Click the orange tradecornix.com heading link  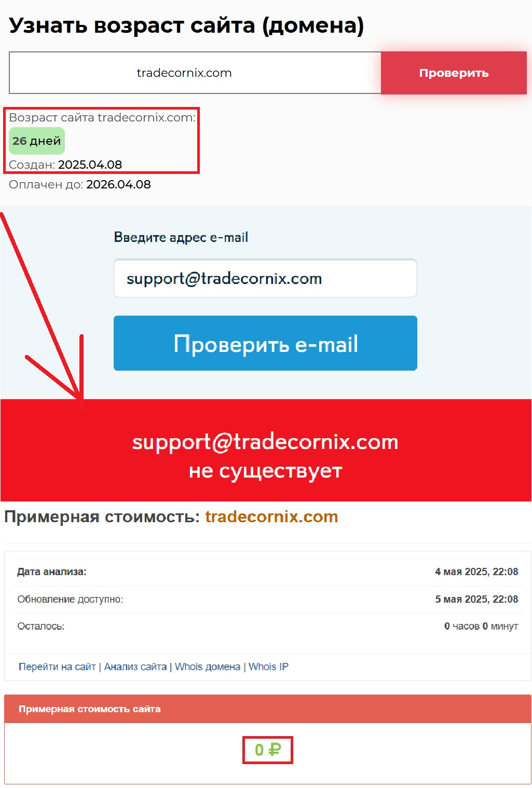coord(271,517)
